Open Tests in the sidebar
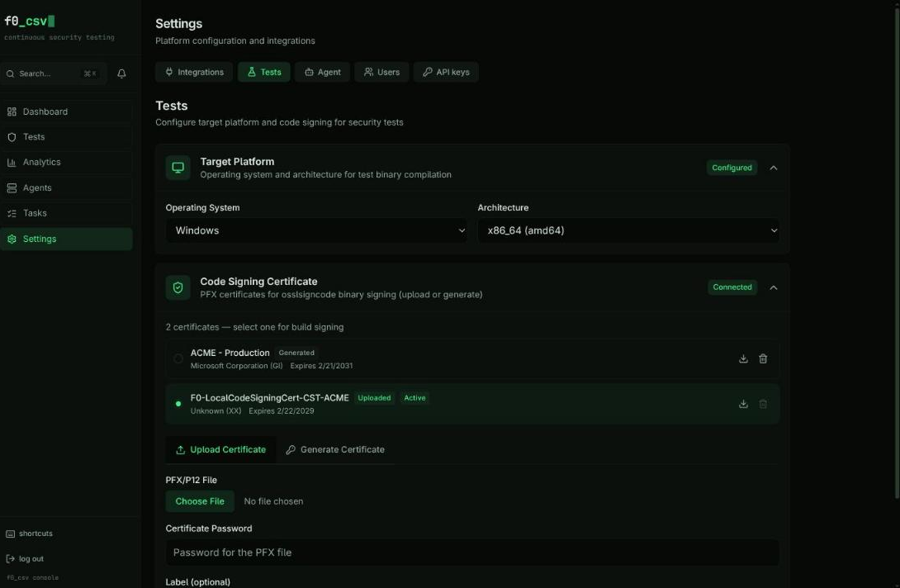900x588 pixels. click(x=67, y=136)
